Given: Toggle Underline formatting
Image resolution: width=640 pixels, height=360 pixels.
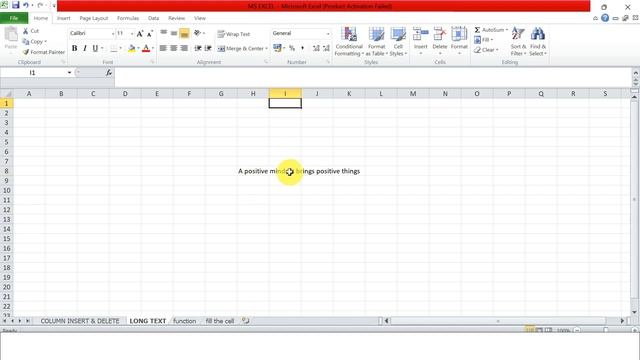Looking at the screenshot, I should 95,49.
